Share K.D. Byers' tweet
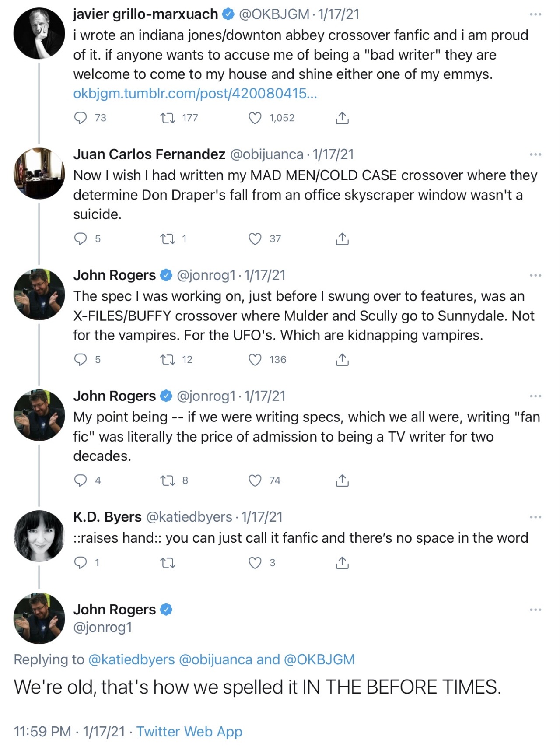 pyautogui.click(x=342, y=563)
